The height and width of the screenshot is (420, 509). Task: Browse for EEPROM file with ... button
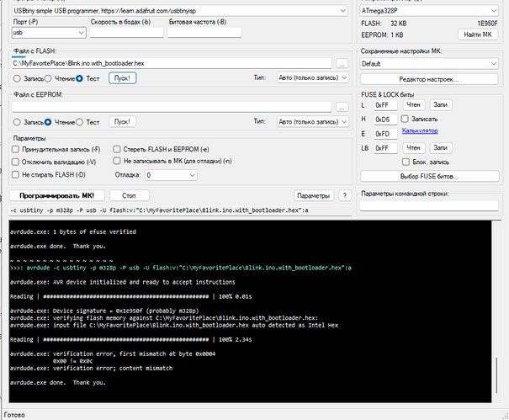click(342, 107)
